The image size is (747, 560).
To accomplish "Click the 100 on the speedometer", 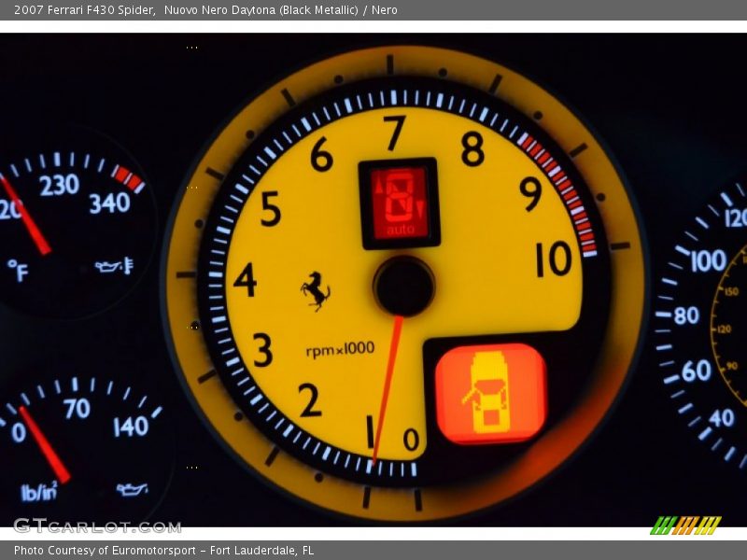I will (x=709, y=261).
